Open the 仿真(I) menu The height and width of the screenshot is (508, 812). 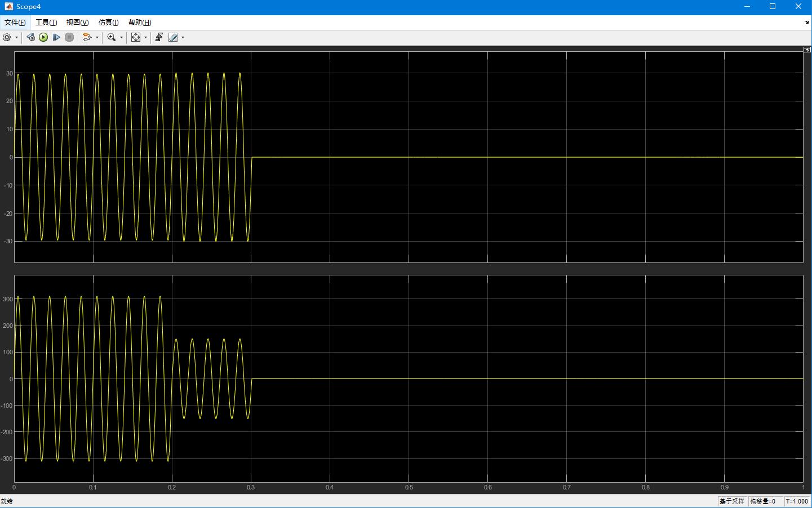click(108, 23)
